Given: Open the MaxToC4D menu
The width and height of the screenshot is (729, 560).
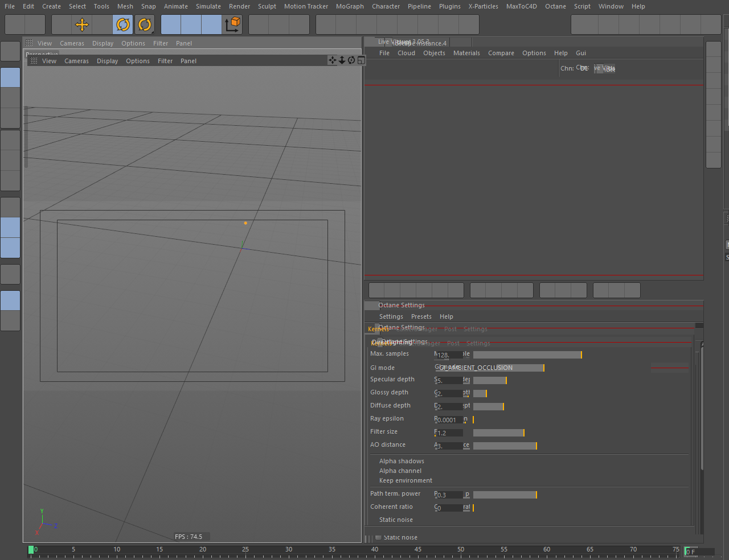Looking at the screenshot, I should point(522,6).
